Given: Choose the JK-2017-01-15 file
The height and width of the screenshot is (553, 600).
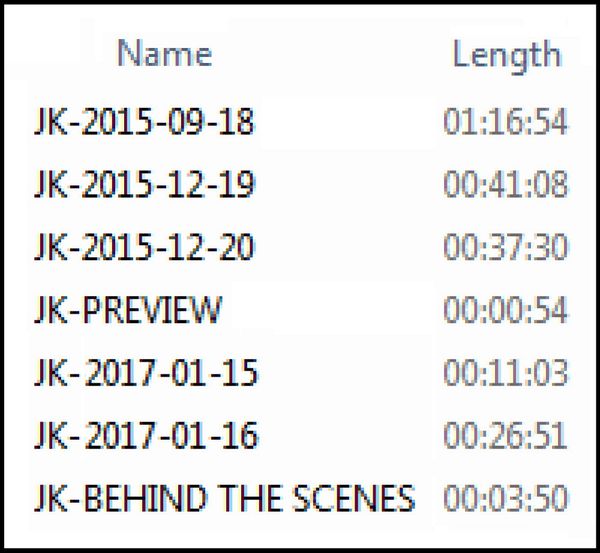Looking at the screenshot, I should (146, 372).
